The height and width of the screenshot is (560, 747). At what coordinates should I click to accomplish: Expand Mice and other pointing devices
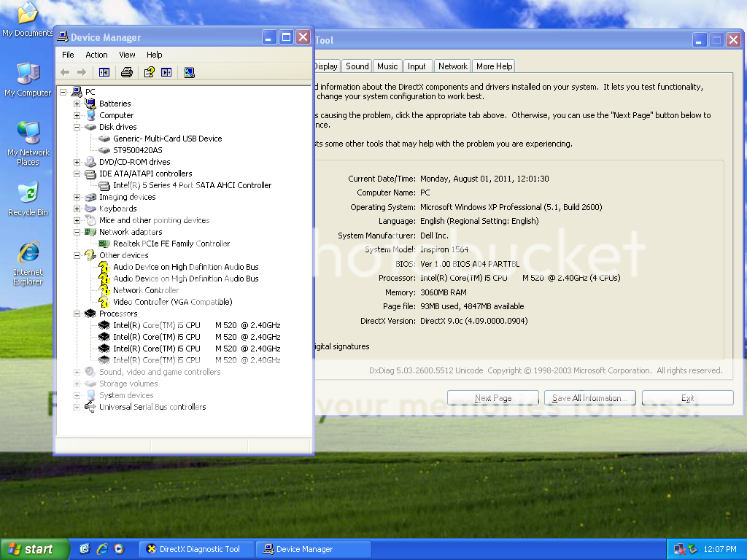click(77, 220)
